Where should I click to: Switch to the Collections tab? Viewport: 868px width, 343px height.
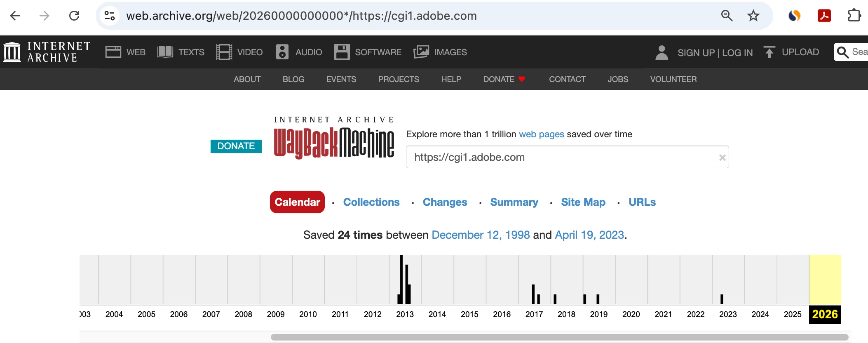[x=371, y=202]
